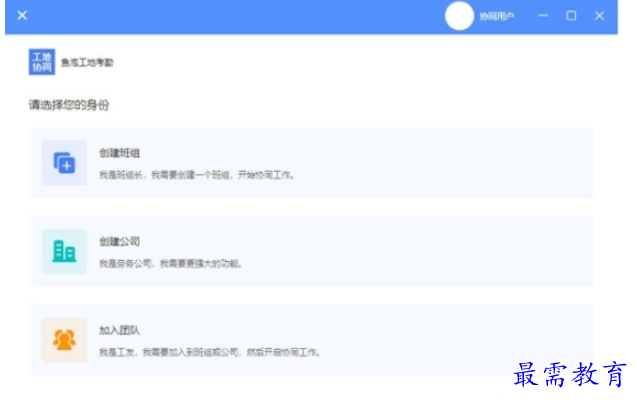The image size is (635, 406).
Task: Click the description under 创建班组
Action: coord(196,175)
